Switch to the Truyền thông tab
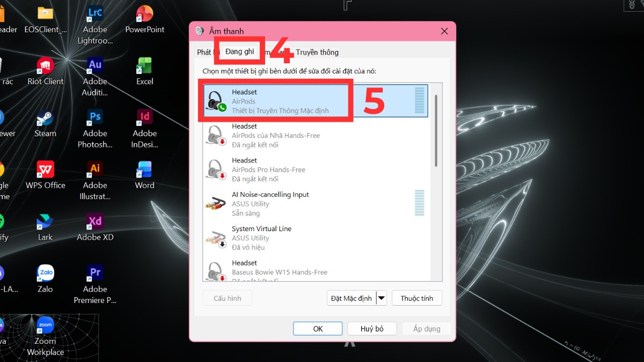644x362 pixels. tap(317, 52)
